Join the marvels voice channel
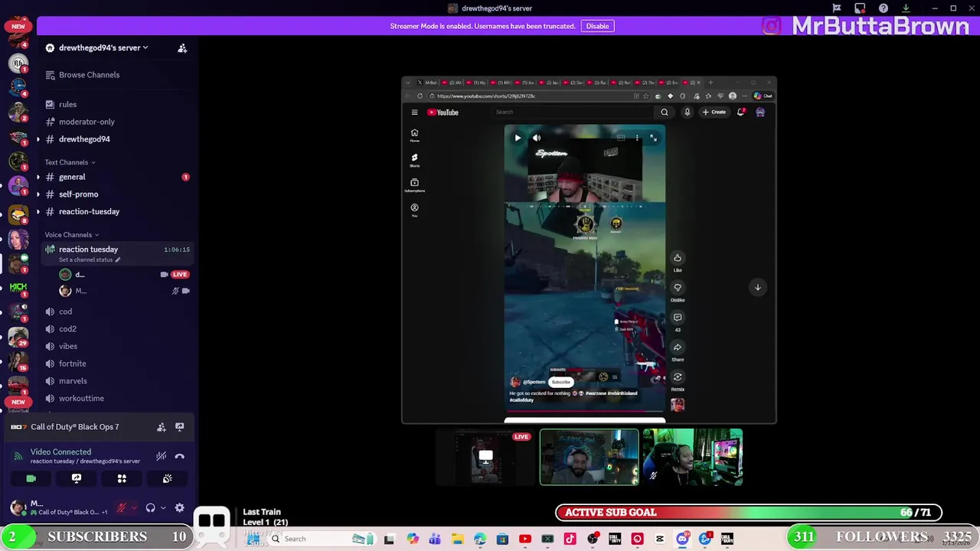This screenshot has height=551, width=980. click(x=73, y=381)
